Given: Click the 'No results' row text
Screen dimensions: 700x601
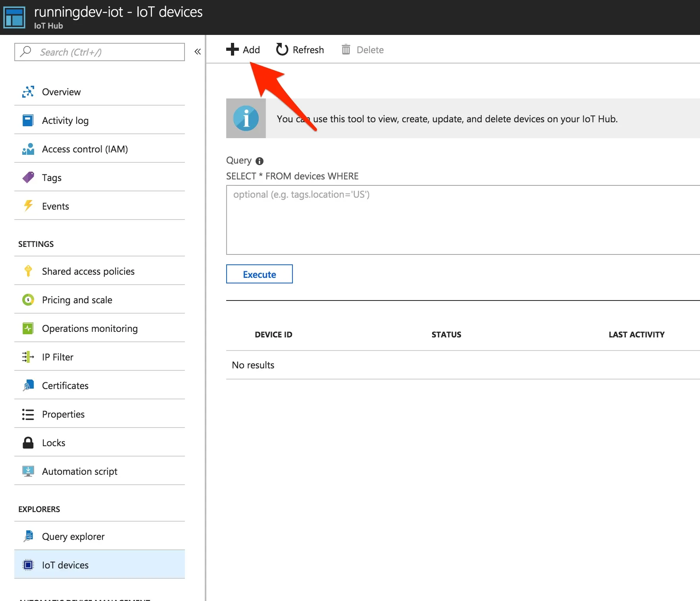Looking at the screenshot, I should (253, 365).
